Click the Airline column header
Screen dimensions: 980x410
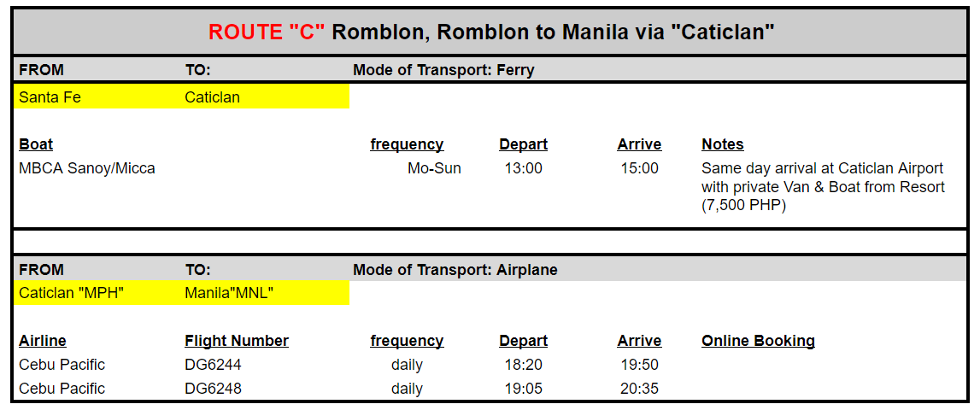43,341
